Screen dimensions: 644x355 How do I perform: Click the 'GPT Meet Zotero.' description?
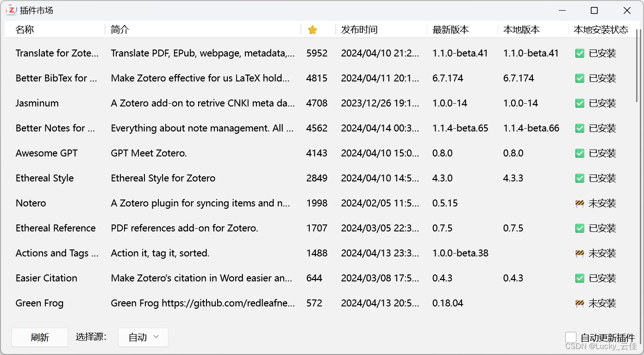149,153
